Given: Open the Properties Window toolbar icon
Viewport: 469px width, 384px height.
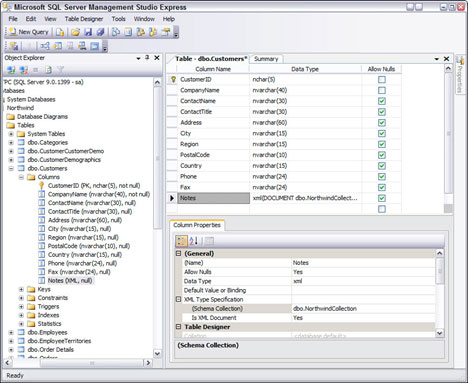Looking at the screenshot, I should click(x=166, y=32).
